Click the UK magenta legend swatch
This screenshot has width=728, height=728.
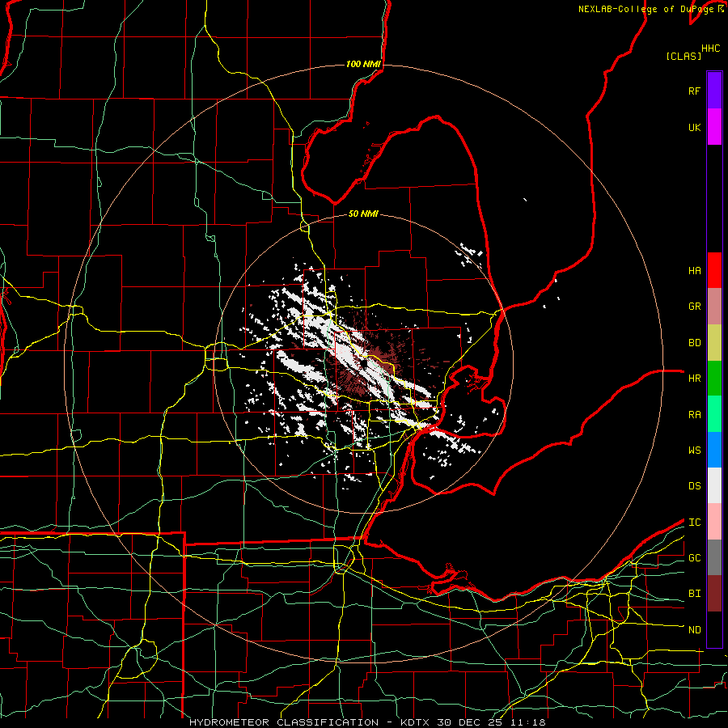coord(714,127)
